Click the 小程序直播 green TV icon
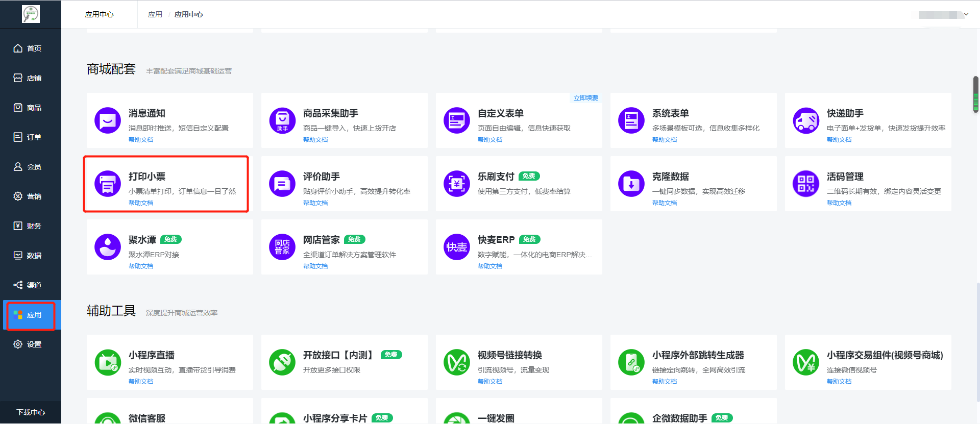This screenshot has width=980, height=424. (108, 362)
